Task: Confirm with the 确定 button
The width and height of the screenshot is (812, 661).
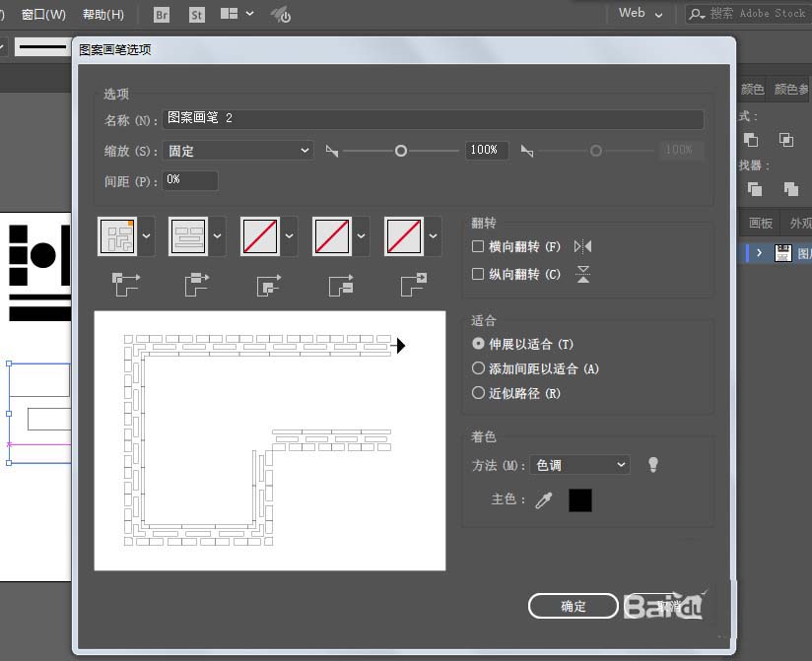Action: click(x=574, y=606)
